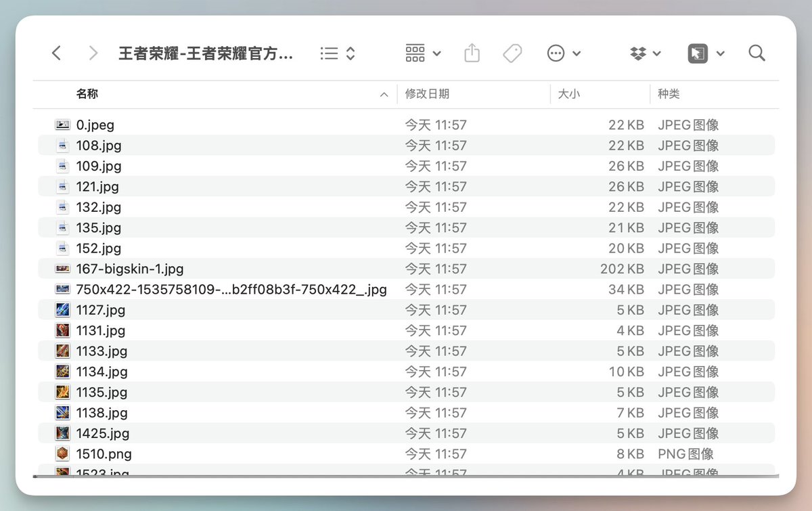This screenshot has width=812, height=511.
Task: Click the Tags toolbar icon
Action: click(512, 53)
